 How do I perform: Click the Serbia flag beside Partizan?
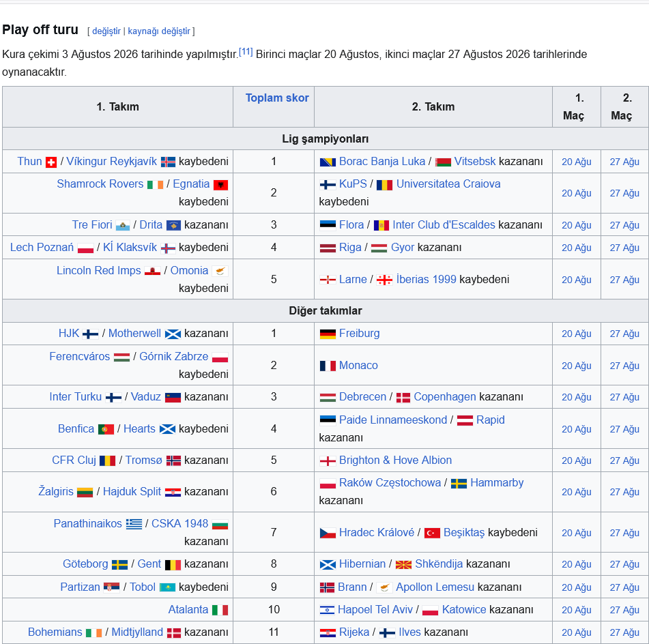click(x=112, y=587)
